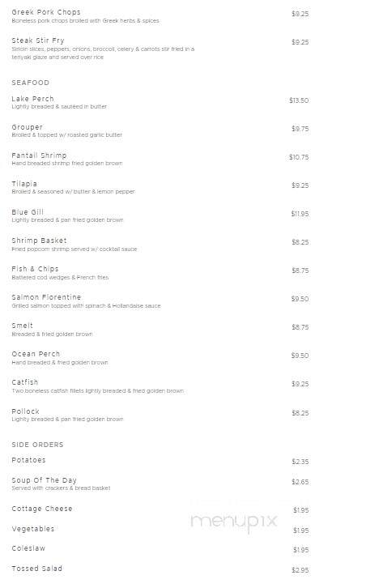This screenshot has width=379, height=588.
Task: Click the $13.50 Lake Perch price
Action: [299, 100]
